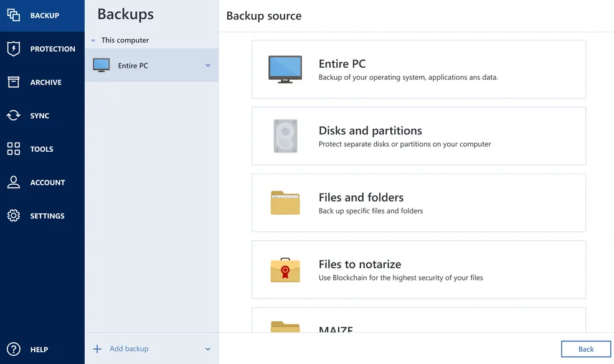This screenshot has width=614, height=364.
Task: Switch to the SYNC section
Action: [42, 116]
